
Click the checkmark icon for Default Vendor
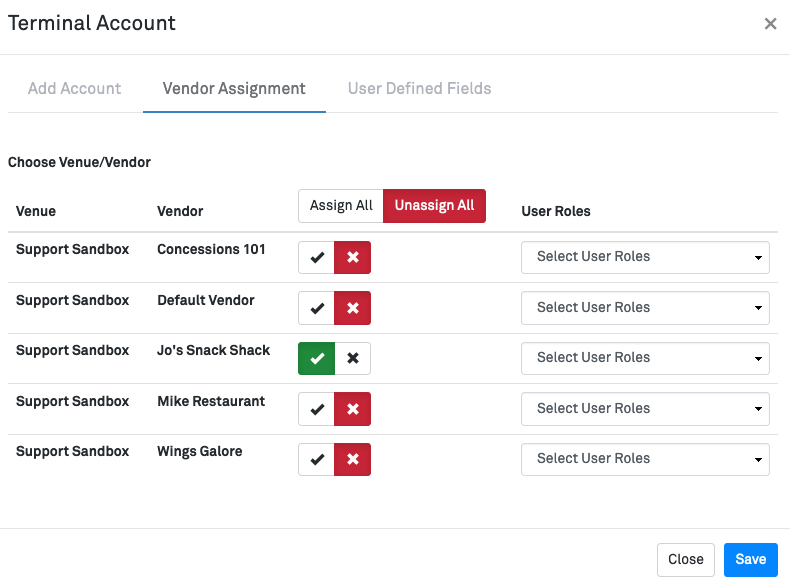tap(317, 308)
